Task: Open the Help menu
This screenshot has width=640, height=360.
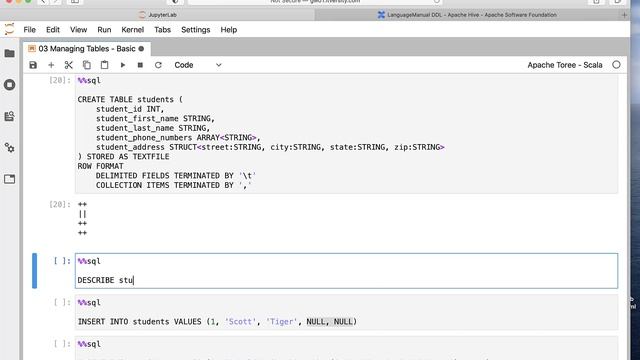Action: click(229, 30)
